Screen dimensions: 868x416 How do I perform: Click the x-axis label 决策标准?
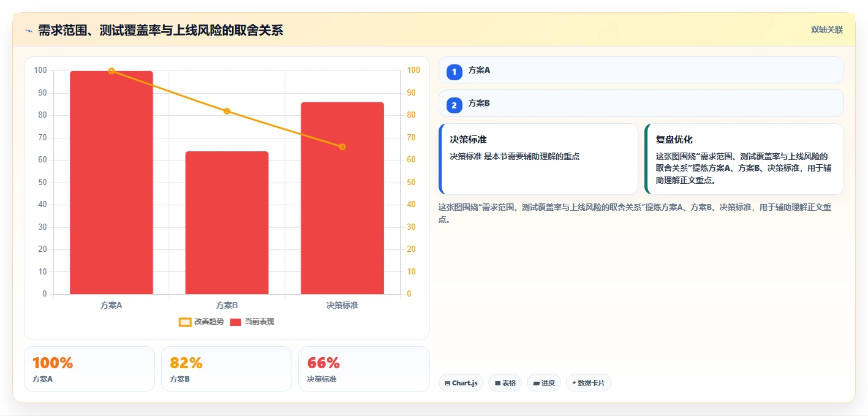pyautogui.click(x=342, y=305)
